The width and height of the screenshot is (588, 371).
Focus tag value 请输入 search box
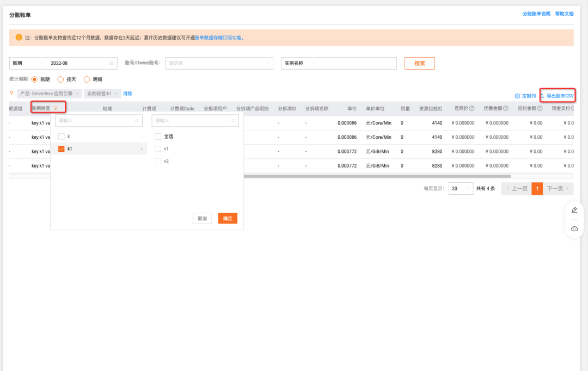point(195,121)
